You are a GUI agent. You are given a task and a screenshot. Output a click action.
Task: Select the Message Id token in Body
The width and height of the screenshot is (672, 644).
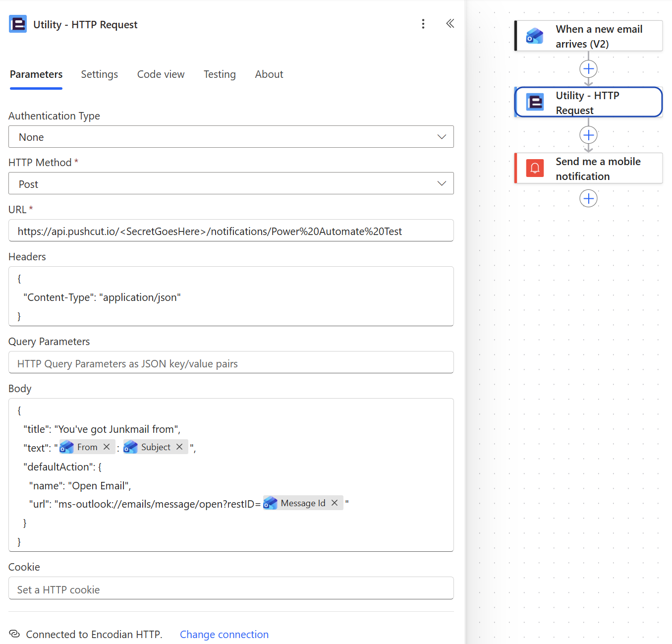point(303,503)
